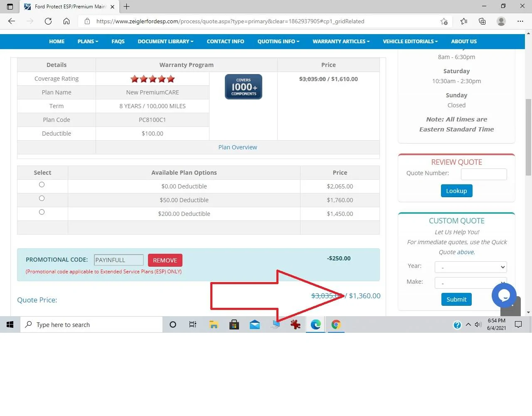Open the Year dropdown in Custom Quote

coord(470,267)
